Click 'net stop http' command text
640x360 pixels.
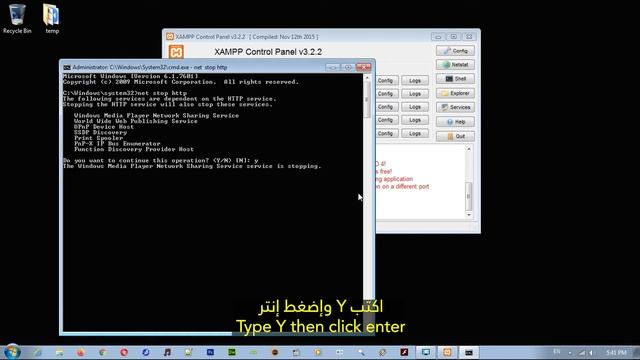coord(162,93)
